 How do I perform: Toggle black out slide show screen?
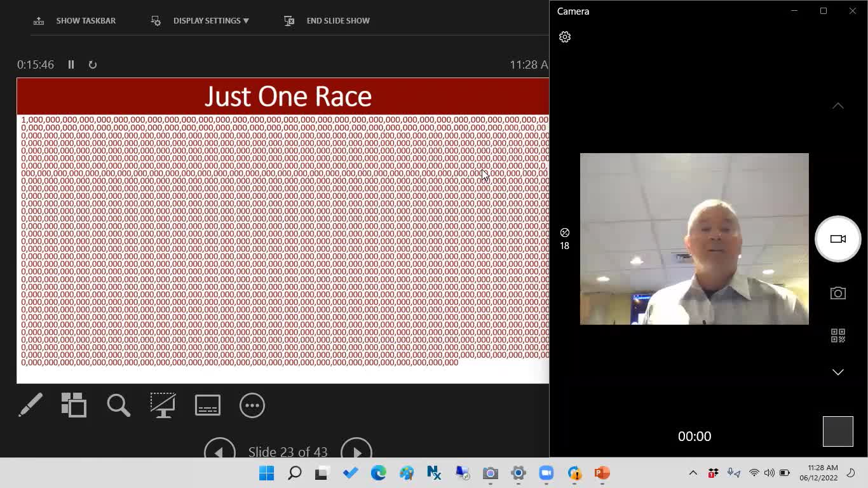163,405
